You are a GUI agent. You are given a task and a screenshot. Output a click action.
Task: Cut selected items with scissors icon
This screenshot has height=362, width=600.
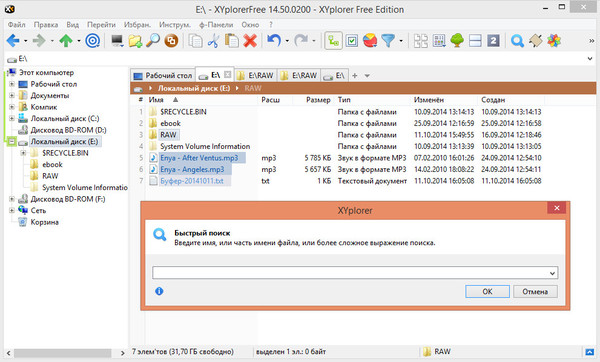coord(214,40)
